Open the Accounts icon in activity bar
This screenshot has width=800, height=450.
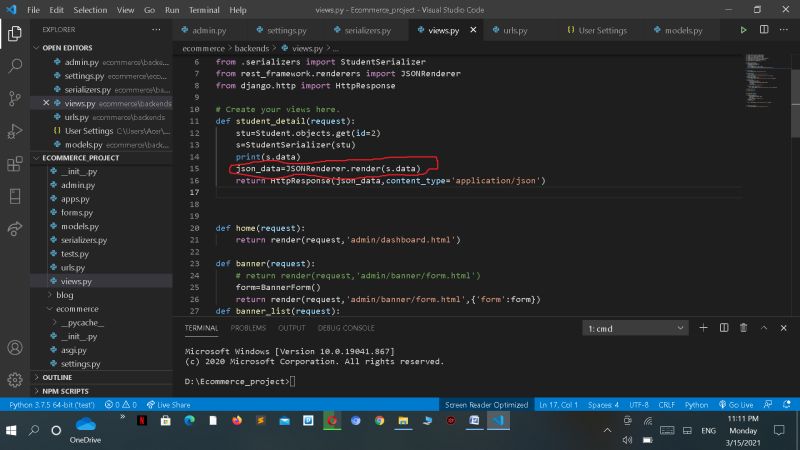(15, 347)
